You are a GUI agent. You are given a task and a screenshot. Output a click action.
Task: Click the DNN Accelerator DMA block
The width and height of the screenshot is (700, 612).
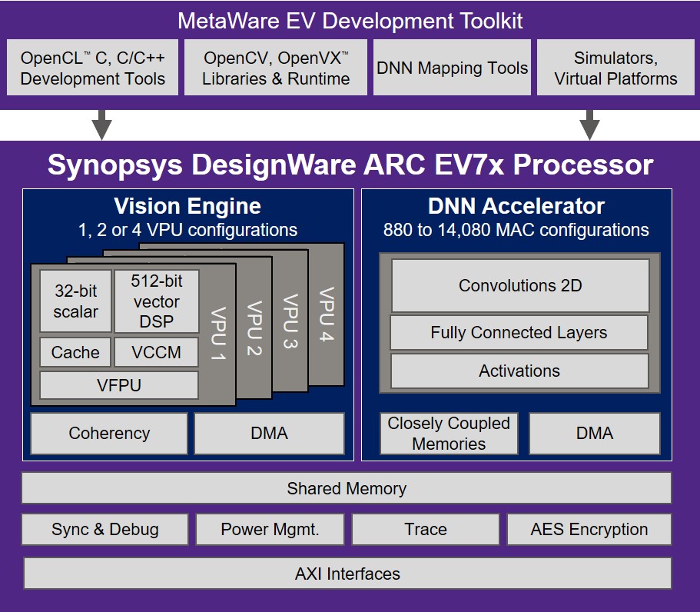[594, 434]
